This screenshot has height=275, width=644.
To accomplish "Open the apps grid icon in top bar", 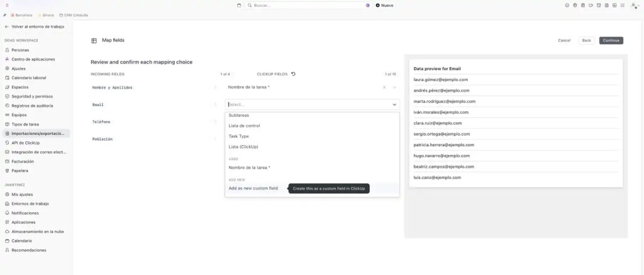I will click(621, 5).
